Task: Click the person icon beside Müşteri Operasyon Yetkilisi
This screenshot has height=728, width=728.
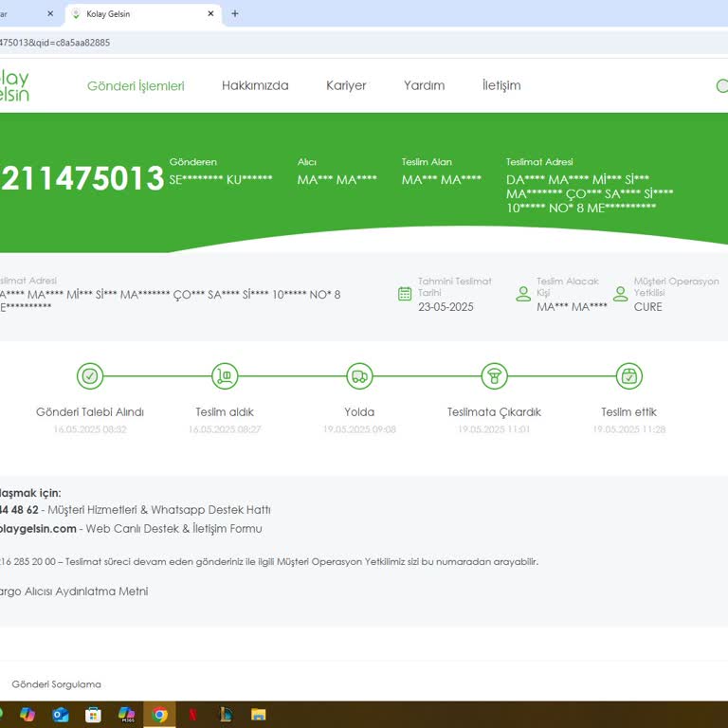Action: pos(621,294)
